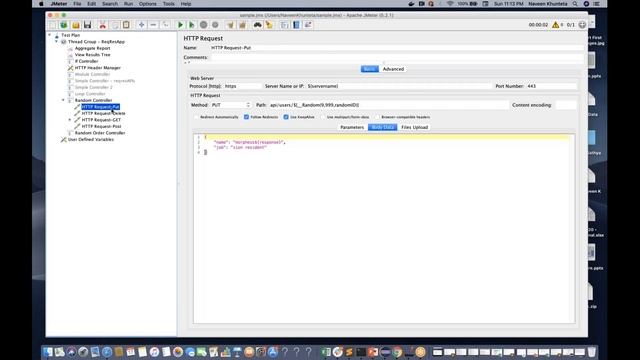Open the JMeter menu
The width and height of the screenshot is (640, 360).
tap(59, 4)
